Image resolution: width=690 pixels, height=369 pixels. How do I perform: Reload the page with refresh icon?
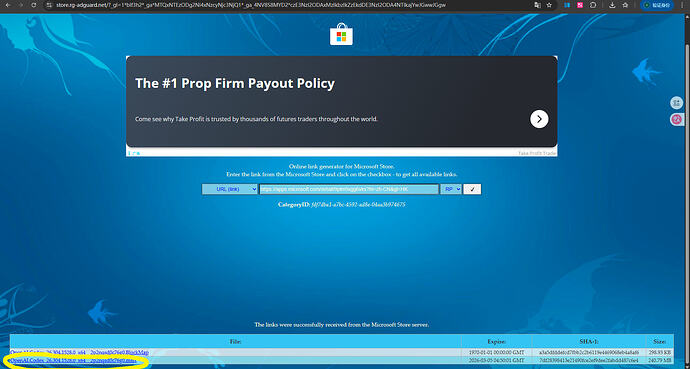34,5
